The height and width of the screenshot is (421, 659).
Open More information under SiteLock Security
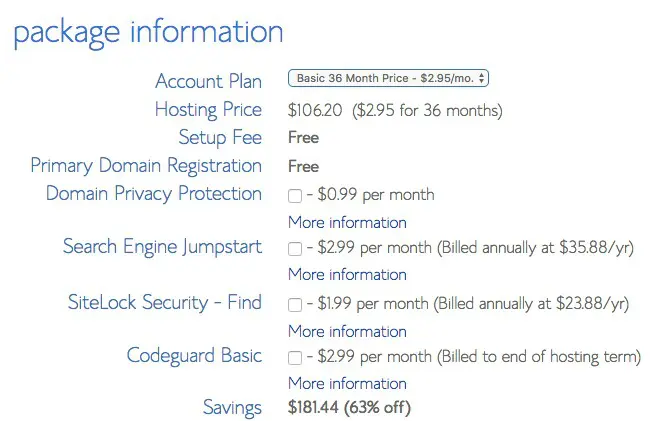[x=347, y=331]
